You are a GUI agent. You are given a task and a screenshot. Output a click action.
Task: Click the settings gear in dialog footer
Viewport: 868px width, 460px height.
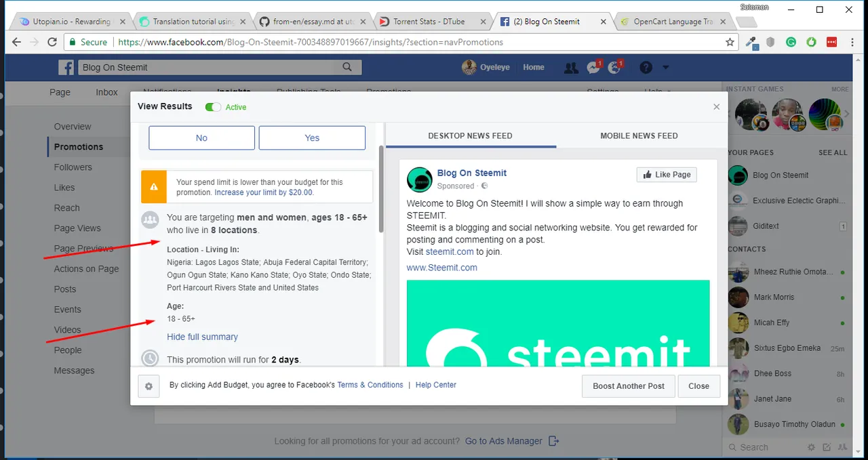click(149, 386)
